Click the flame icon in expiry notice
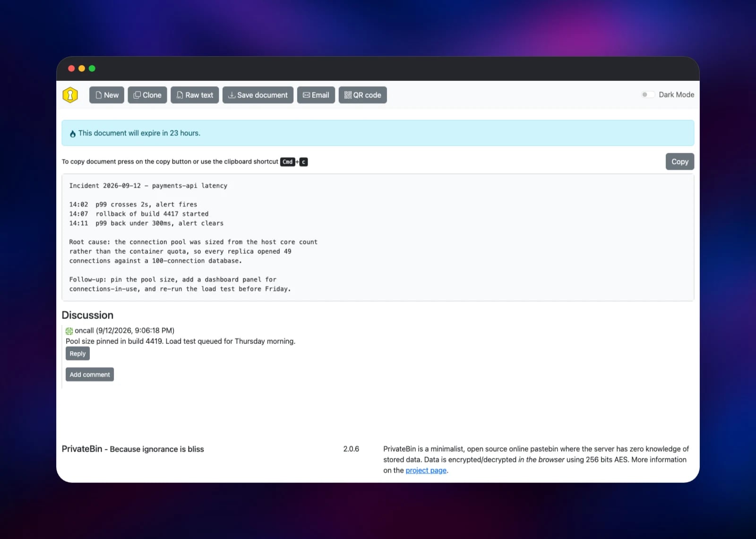 pyautogui.click(x=73, y=134)
